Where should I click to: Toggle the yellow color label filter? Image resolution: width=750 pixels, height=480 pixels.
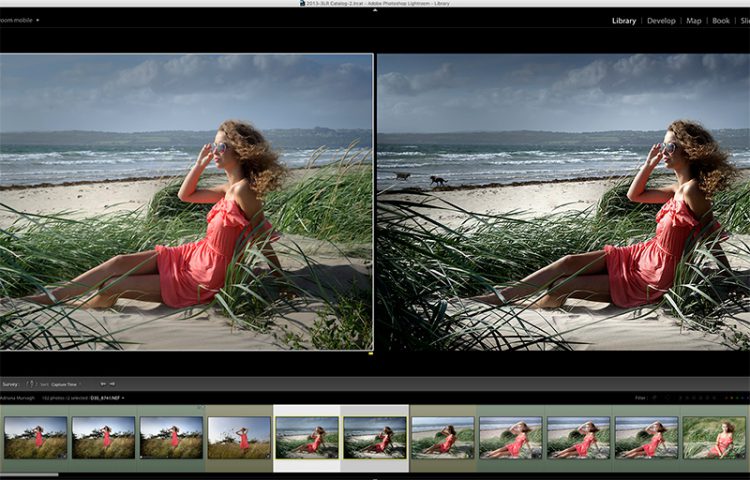[x=732, y=398]
